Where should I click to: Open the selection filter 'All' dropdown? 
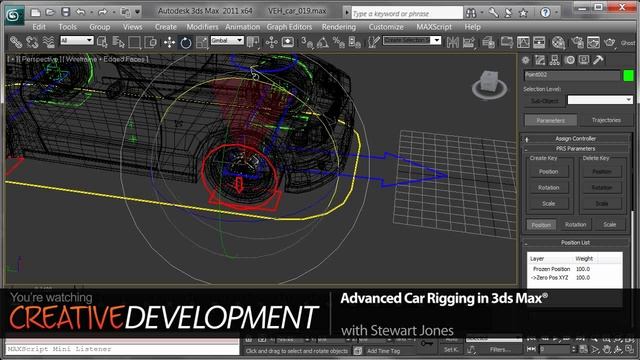[x=77, y=40]
